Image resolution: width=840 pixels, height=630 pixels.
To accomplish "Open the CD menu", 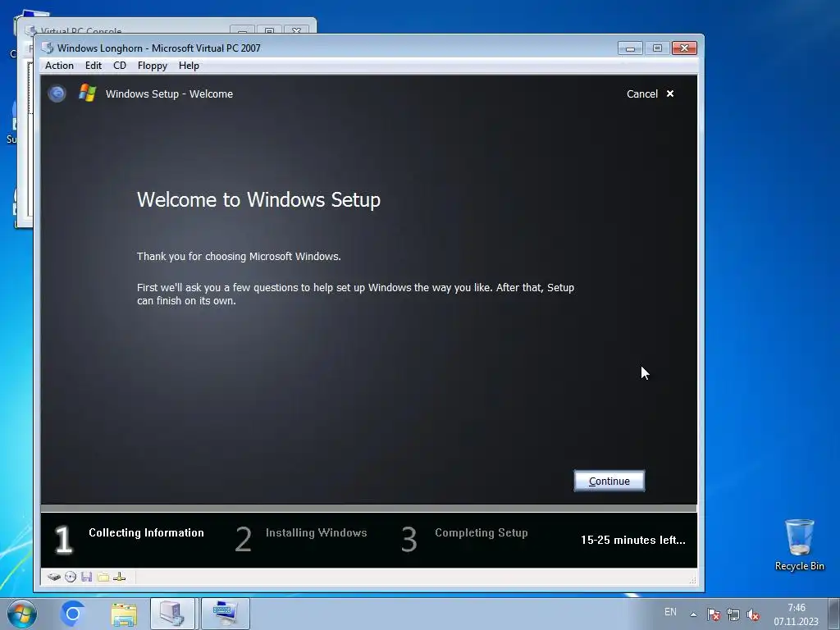I will [120, 66].
